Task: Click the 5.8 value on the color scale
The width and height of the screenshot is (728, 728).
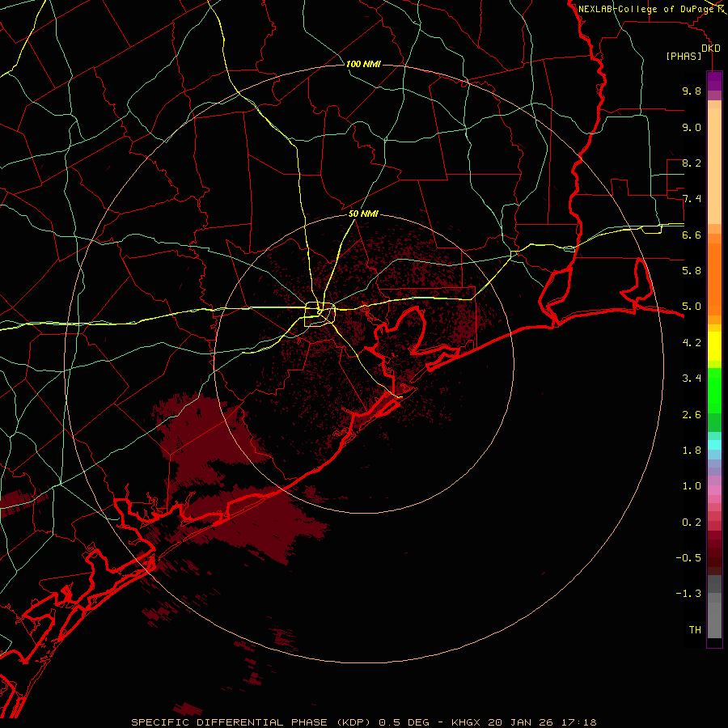Action: tap(692, 271)
